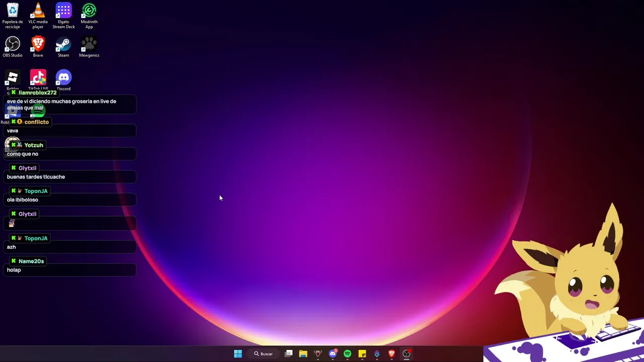This screenshot has height=362, width=644.
Task: Select the emote message posted by Glytxil
Action: click(x=12, y=223)
